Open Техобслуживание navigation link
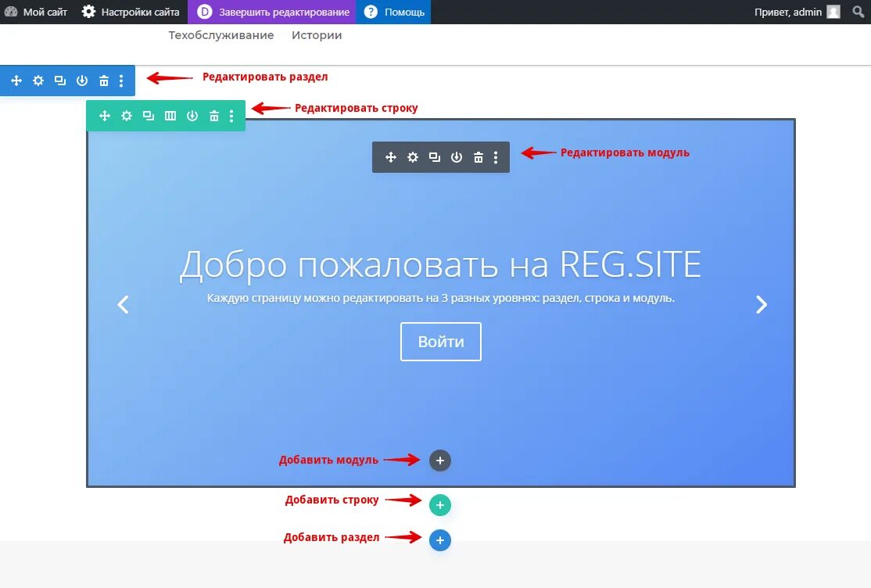 (221, 35)
